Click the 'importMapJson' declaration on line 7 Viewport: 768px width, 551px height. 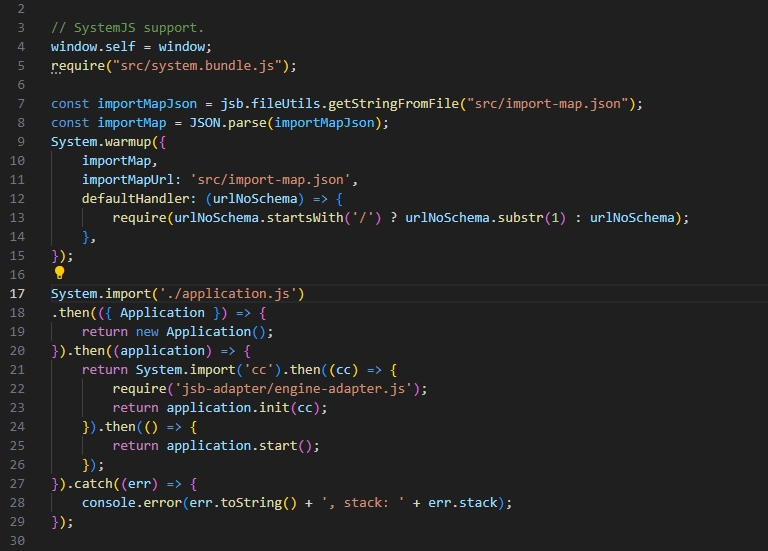pos(147,104)
